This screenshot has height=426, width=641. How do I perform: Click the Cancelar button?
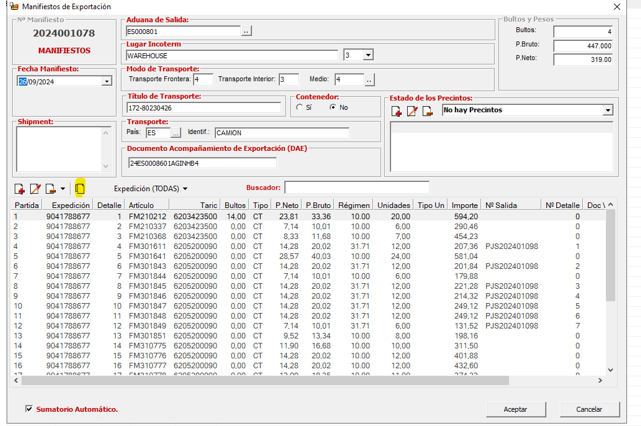[589, 409]
